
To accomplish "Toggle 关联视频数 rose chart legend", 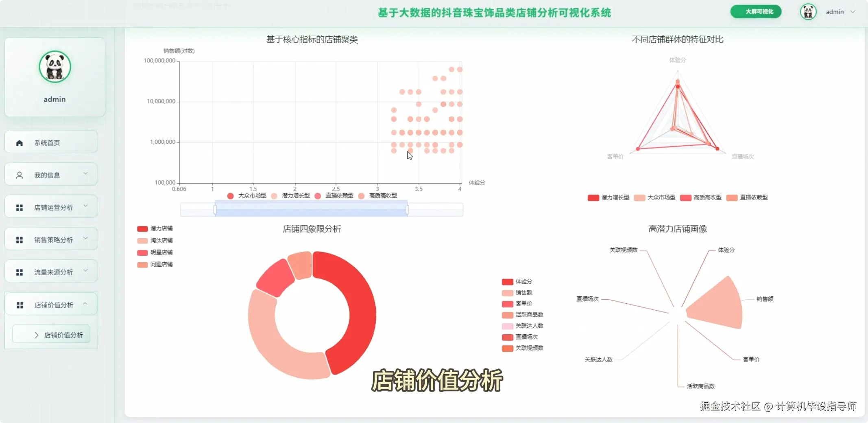I will point(523,348).
